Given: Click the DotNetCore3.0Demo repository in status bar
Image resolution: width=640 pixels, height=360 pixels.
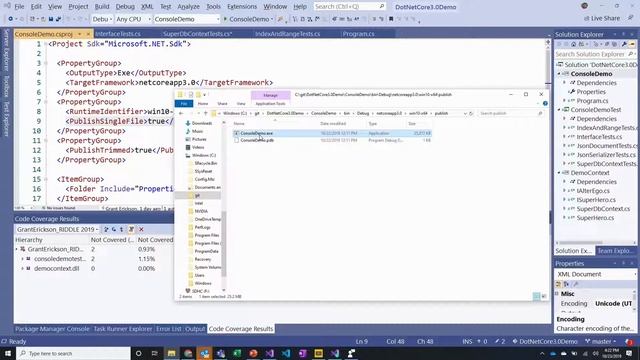Looking at the screenshot, I should tap(545, 341).
